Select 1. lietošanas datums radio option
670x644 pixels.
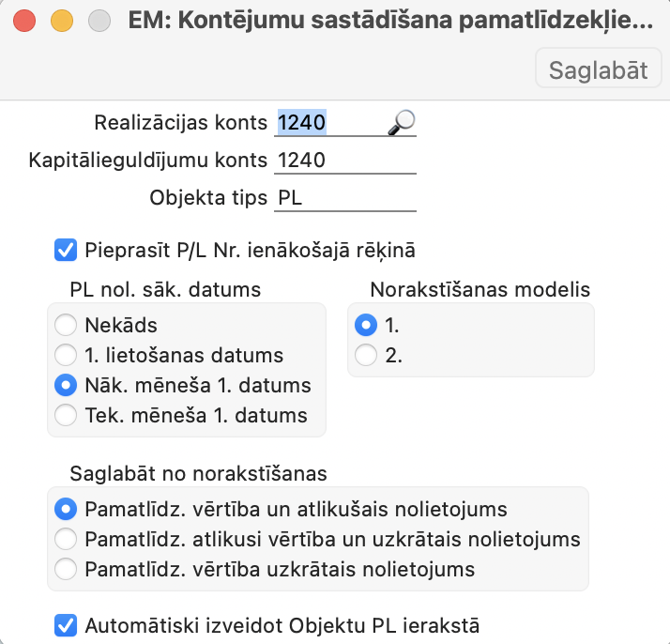pos(66,355)
